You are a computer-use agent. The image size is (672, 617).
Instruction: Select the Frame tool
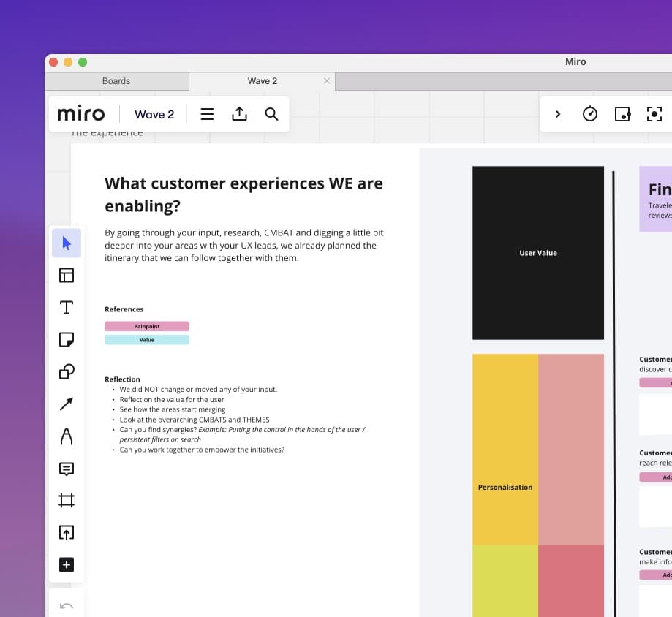pyautogui.click(x=67, y=501)
